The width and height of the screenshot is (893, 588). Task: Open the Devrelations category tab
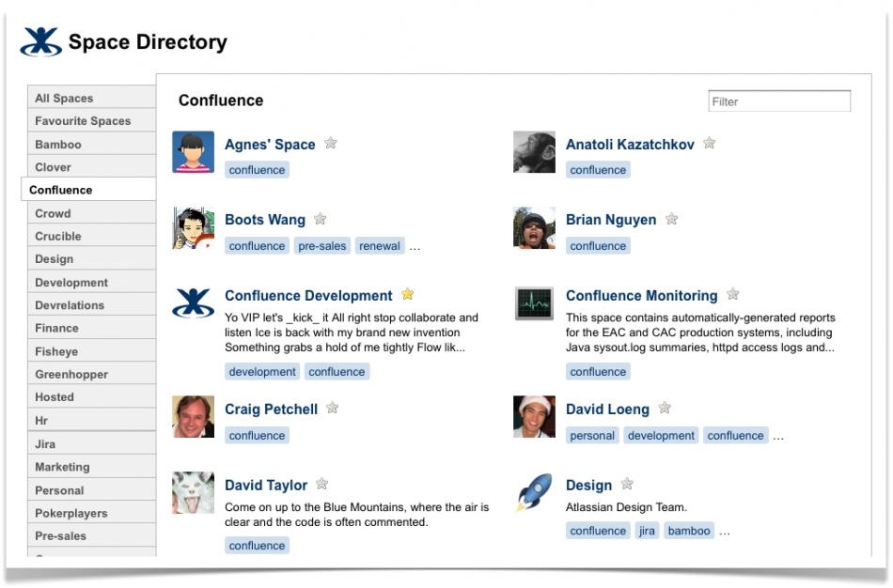click(x=91, y=305)
